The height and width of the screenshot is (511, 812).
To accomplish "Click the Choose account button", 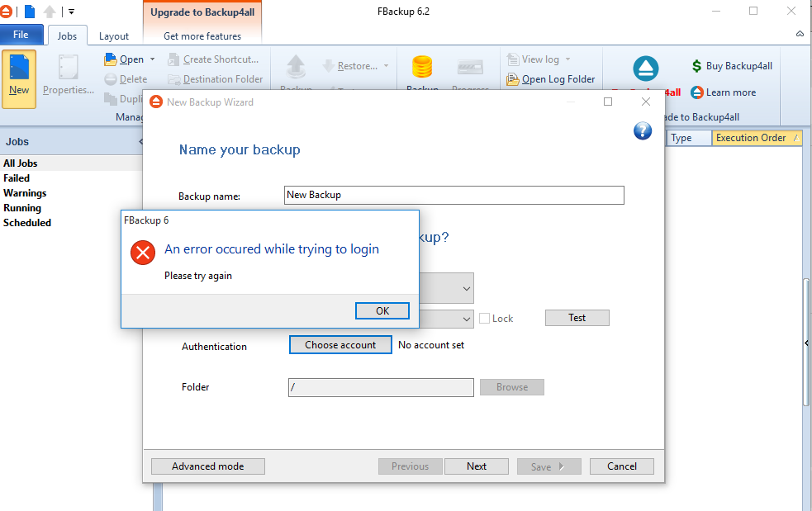I will (340, 345).
